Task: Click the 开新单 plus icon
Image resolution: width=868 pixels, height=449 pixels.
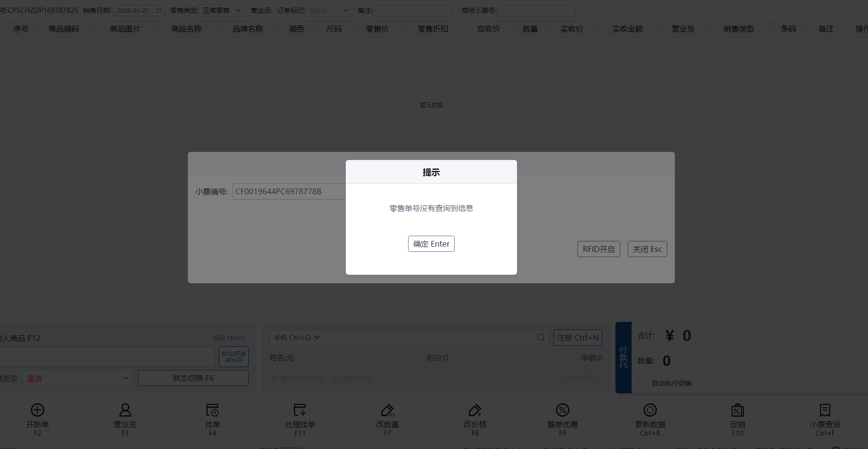Action: pos(38,410)
